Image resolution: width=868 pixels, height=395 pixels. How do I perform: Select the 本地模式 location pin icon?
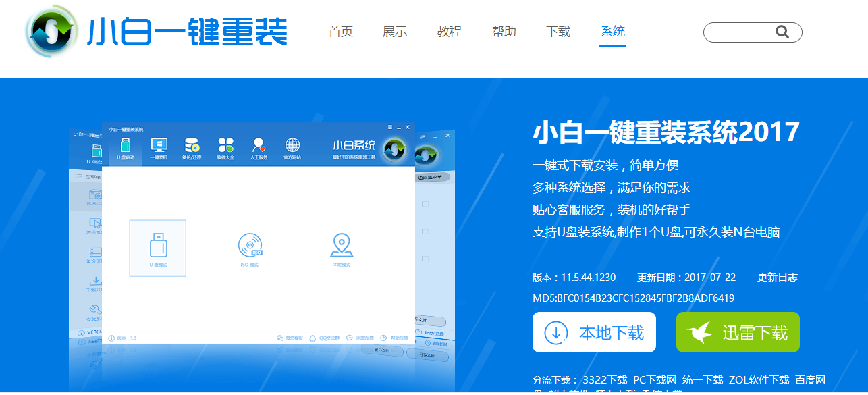(x=342, y=245)
